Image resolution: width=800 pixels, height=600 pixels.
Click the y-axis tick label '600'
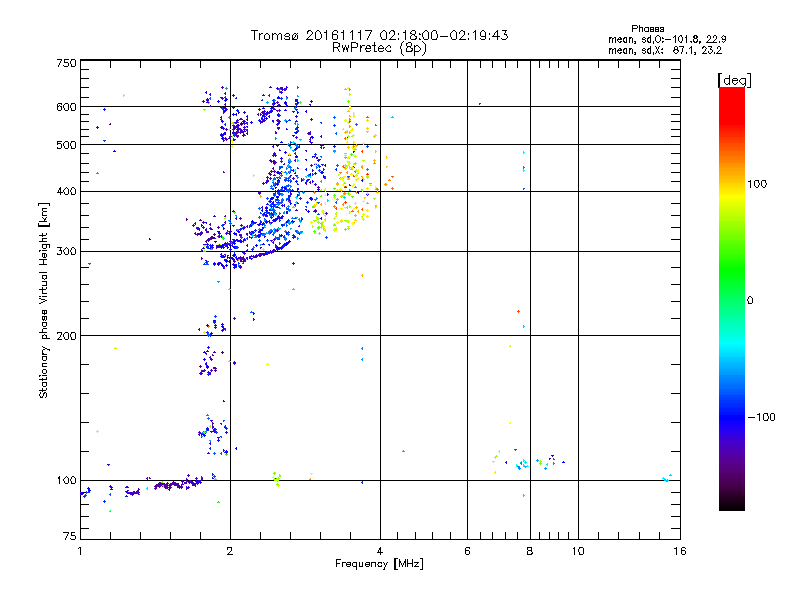[66, 107]
